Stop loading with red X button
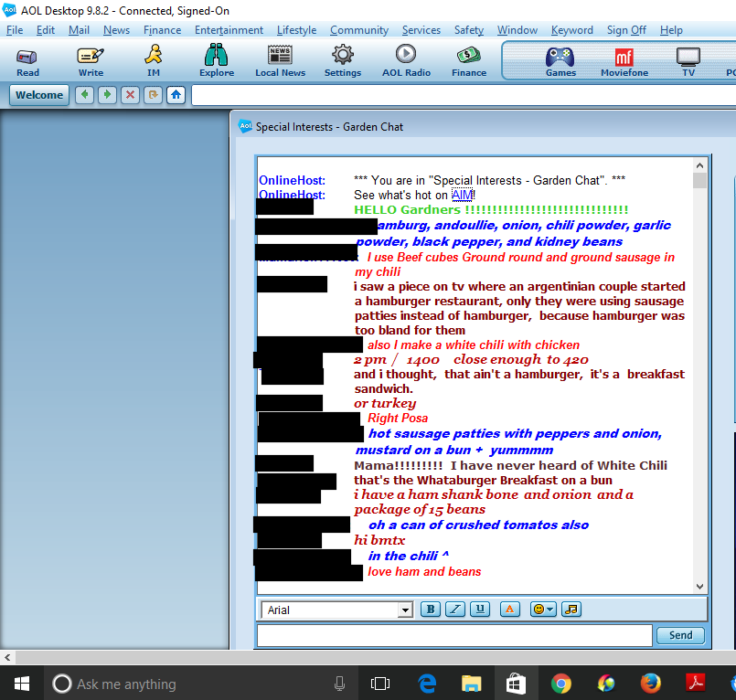The image size is (736, 700). (x=130, y=95)
